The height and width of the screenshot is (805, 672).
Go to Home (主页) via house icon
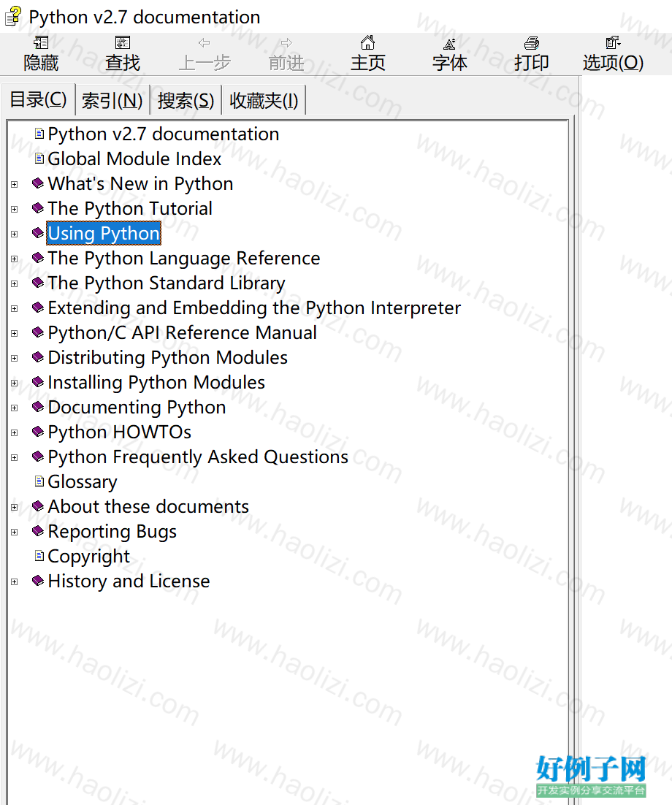point(367,42)
